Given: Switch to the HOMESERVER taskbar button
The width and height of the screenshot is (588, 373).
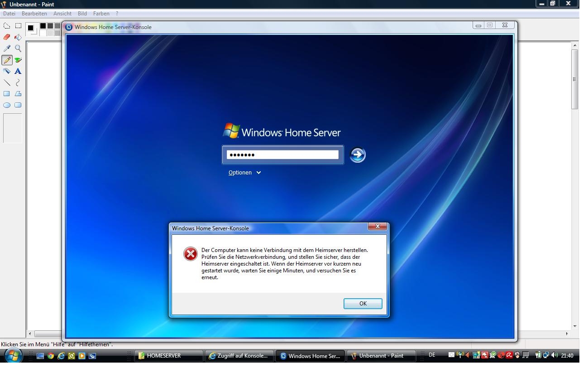Looking at the screenshot, I should pyautogui.click(x=169, y=356).
